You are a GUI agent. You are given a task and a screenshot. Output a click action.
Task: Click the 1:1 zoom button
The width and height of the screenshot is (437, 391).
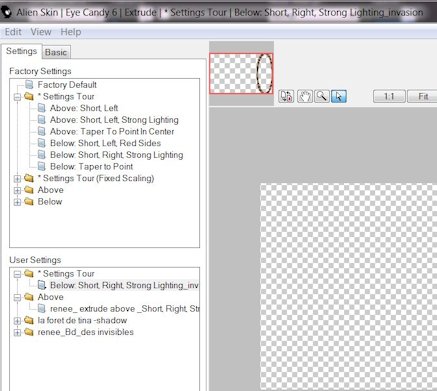[x=389, y=97]
